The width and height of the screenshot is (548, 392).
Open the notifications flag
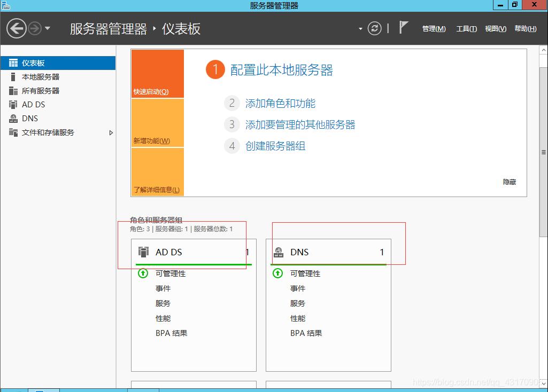[404, 28]
